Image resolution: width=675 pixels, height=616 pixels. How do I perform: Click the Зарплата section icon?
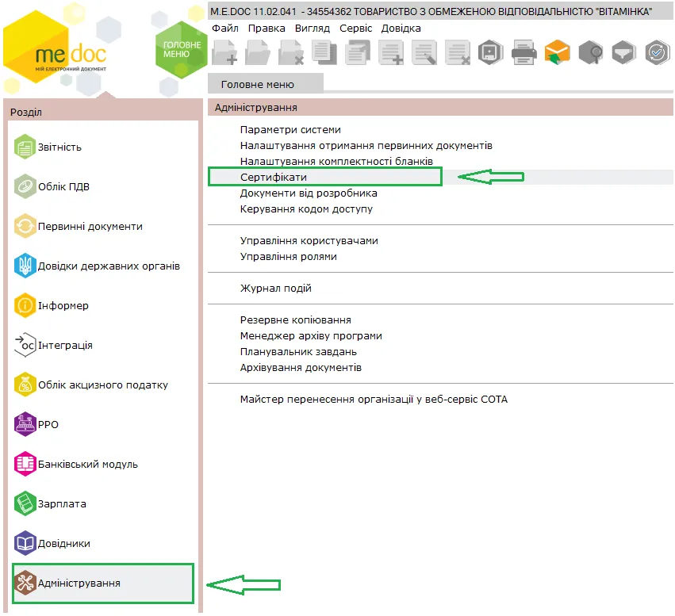[x=25, y=503]
